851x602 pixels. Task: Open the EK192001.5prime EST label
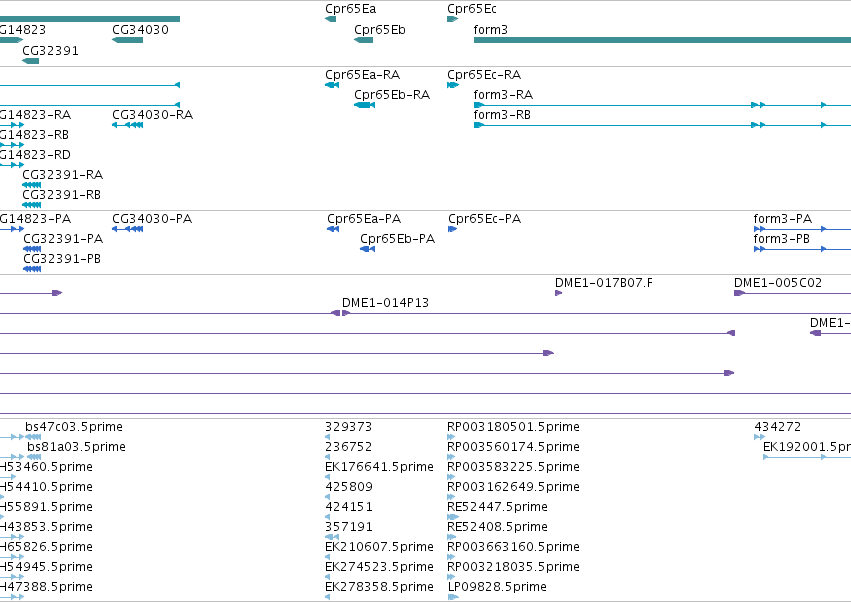(806, 447)
